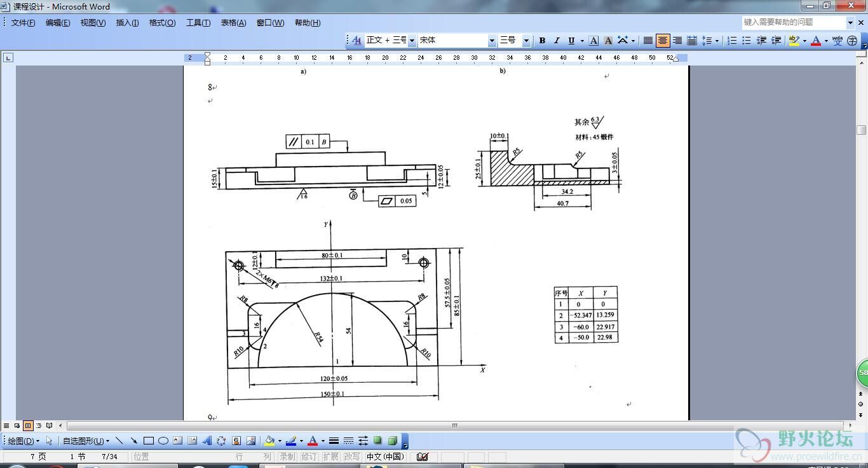The image size is (868, 468).
Task: Click the character scaling icon
Action: point(623,40)
